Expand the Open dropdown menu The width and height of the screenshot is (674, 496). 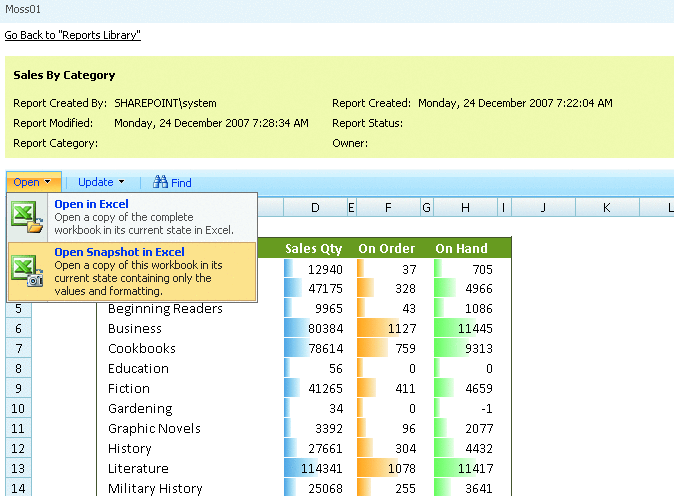click(x=33, y=182)
